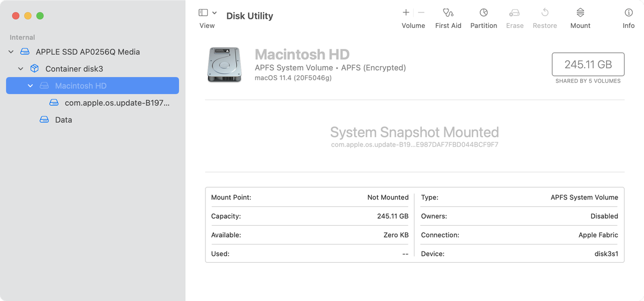Select Container disk3 in sidebar
Screen dimensions: 644x301
[74, 69]
